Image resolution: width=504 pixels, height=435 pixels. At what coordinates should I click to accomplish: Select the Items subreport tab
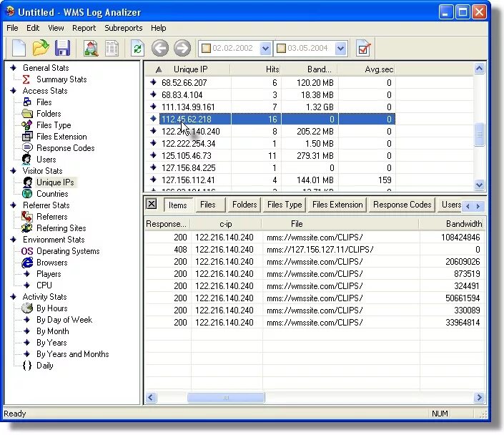click(x=177, y=205)
